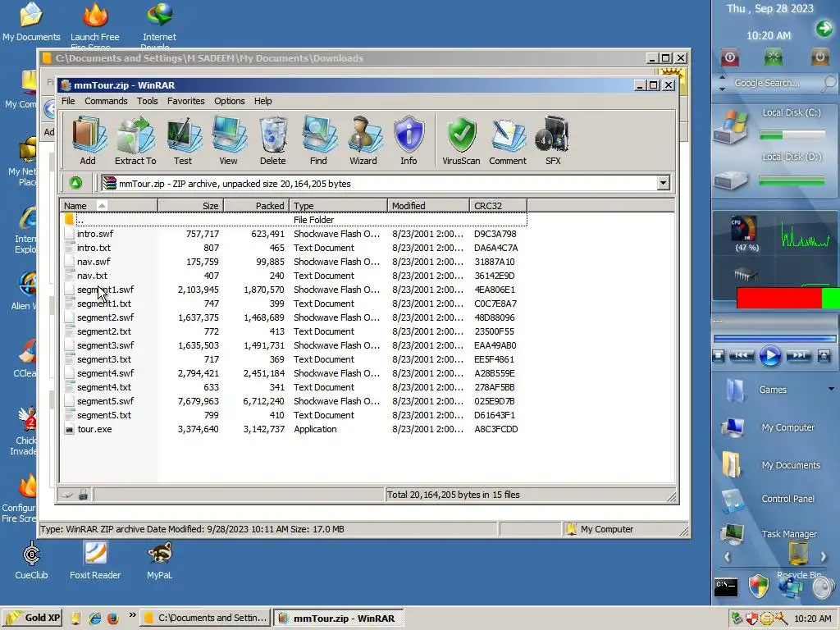Click the red power icon in sidebar
Screen dimensions: 840x630
click(x=729, y=57)
